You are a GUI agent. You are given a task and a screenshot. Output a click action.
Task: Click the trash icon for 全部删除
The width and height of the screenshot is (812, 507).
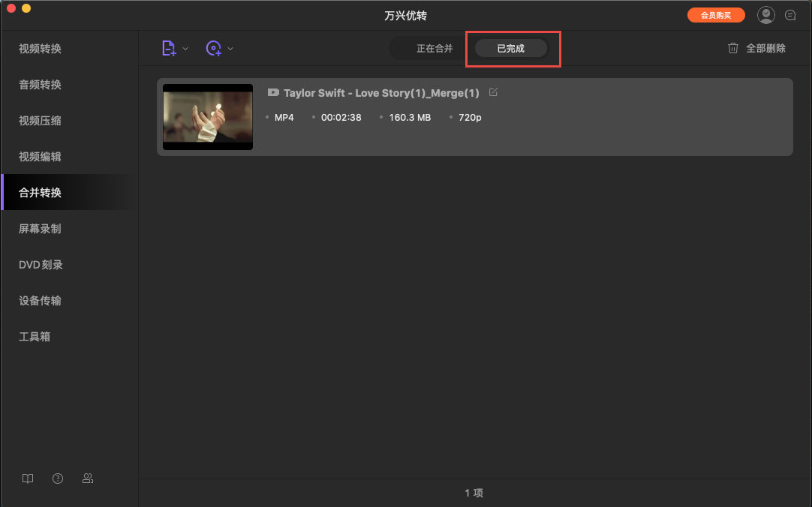(733, 48)
